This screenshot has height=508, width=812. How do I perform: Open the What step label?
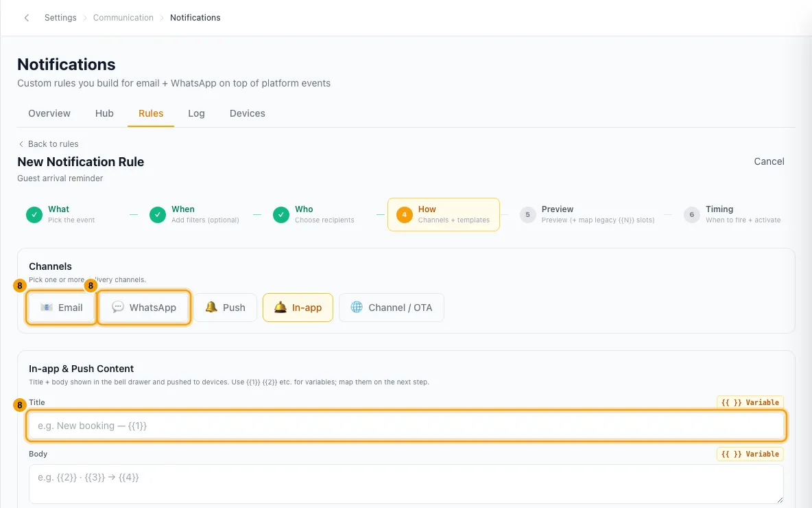pyautogui.click(x=58, y=209)
